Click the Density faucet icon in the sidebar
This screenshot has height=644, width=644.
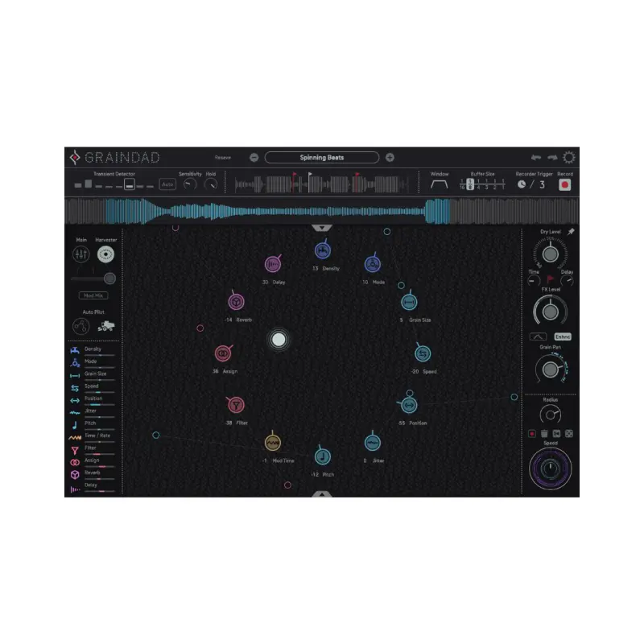(x=75, y=350)
